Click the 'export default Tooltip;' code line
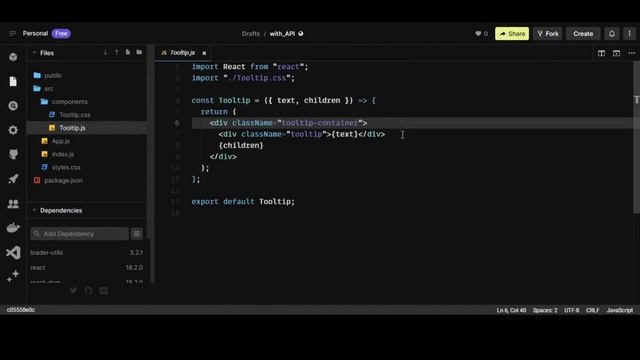The image size is (640, 360). tap(243, 201)
